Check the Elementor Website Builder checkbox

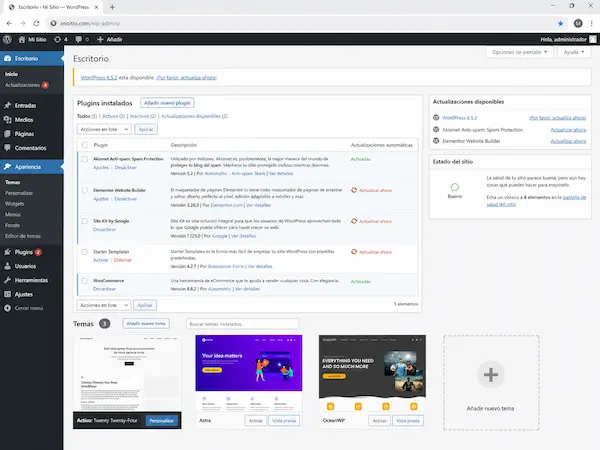click(x=85, y=190)
